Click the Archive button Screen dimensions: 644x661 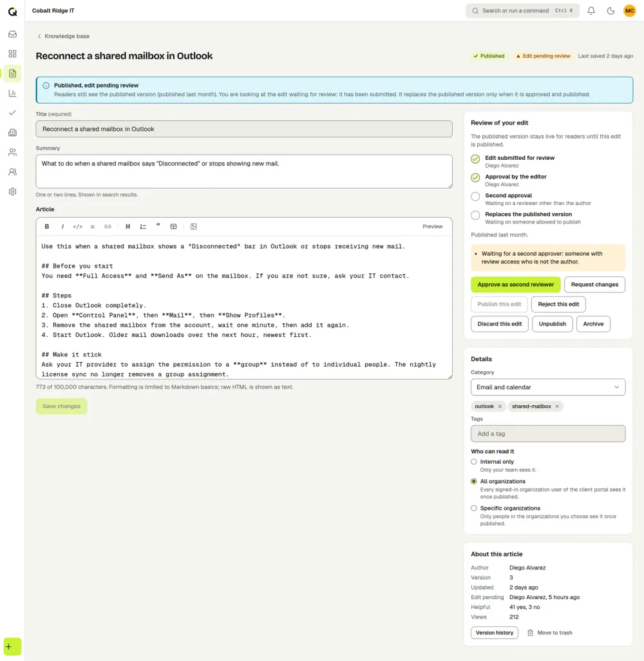pyautogui.click(x=593, y=324)
